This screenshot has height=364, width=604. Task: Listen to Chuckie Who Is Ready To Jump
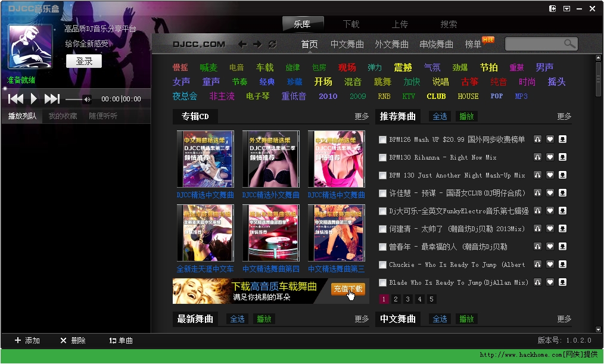pyautogui.click(x=537, y=265)
